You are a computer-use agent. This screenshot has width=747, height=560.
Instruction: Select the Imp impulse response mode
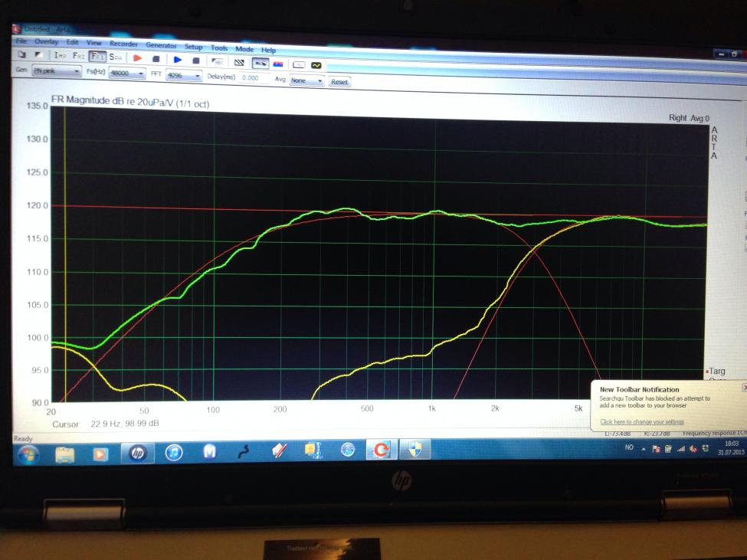point(60,55)
